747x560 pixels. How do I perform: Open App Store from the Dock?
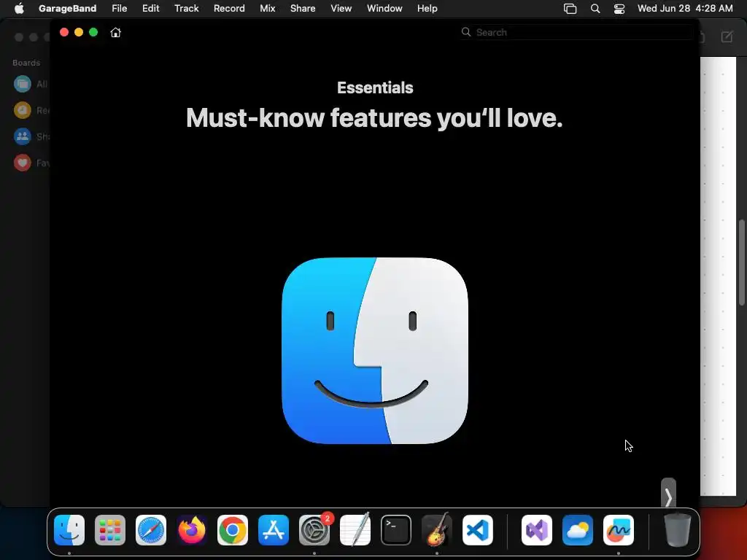point(274,530)
